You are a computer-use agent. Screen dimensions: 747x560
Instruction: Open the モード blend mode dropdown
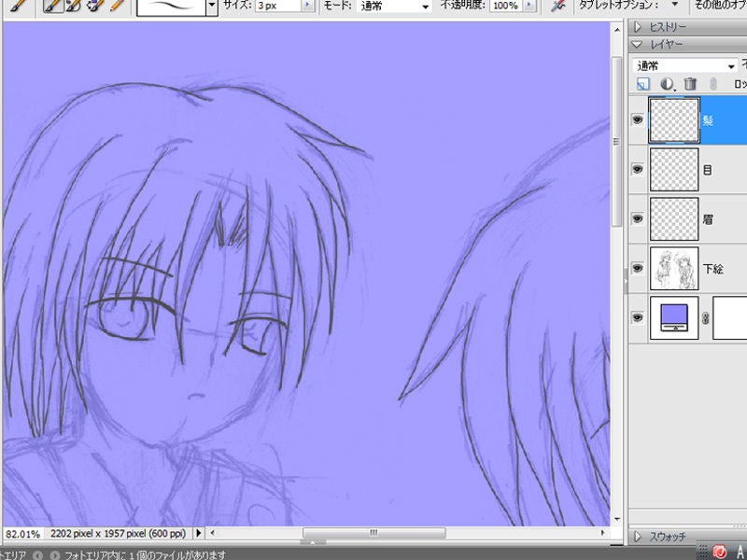394,7
